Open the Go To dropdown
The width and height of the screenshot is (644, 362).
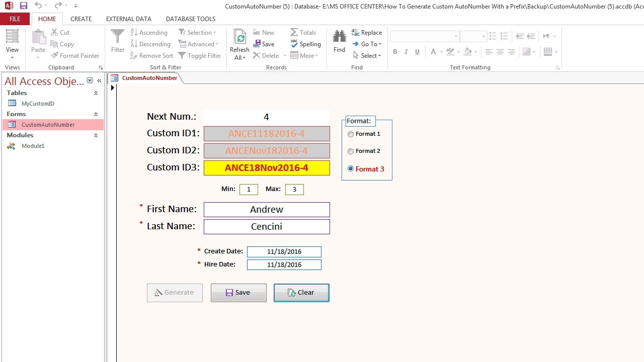(367, 44)
